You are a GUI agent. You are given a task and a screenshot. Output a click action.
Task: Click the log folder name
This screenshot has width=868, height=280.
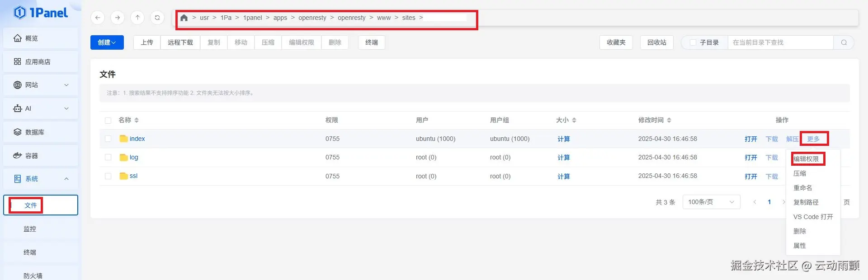pos(134,157)
